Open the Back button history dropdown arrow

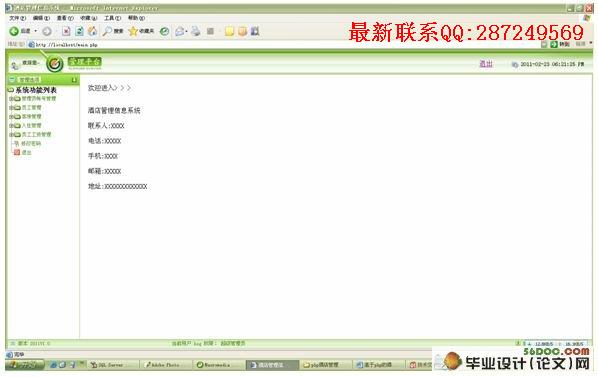[x=36, y=31]
